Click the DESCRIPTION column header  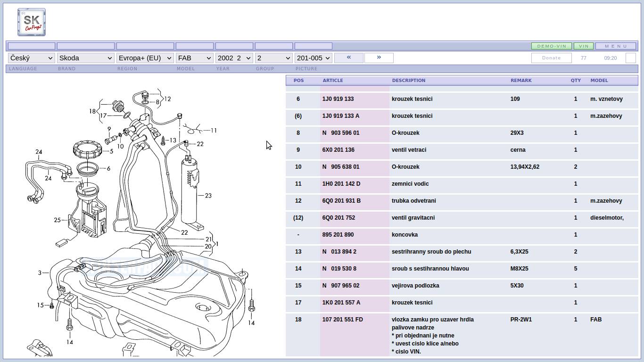pos(409,81)
